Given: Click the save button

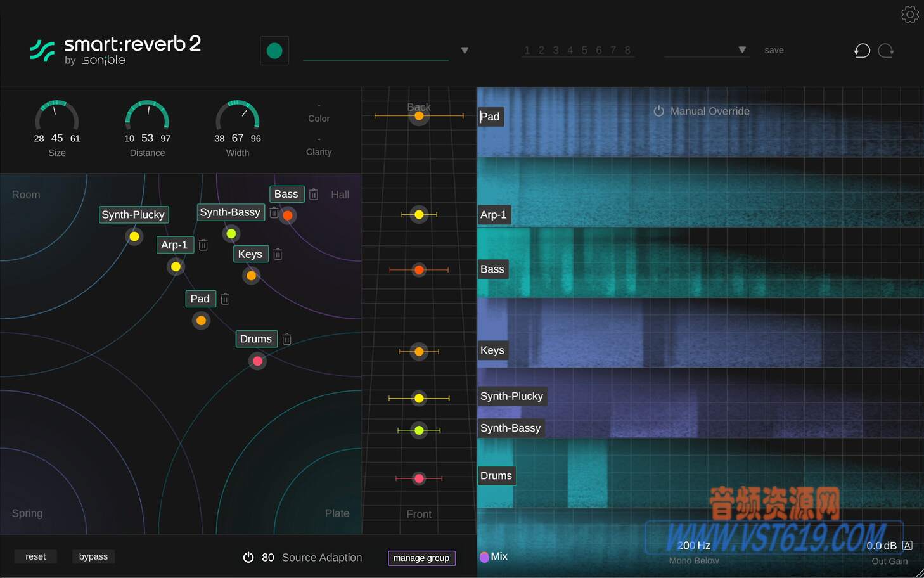Looking at the screenshot, I should click(774, 49).
